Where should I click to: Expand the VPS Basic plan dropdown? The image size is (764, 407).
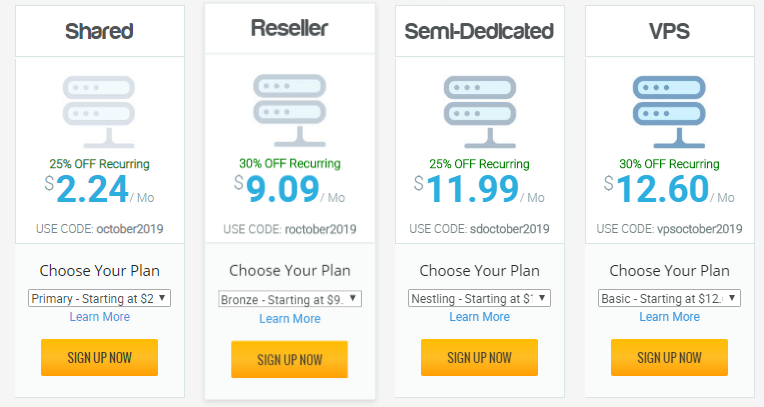coord(670,298)
